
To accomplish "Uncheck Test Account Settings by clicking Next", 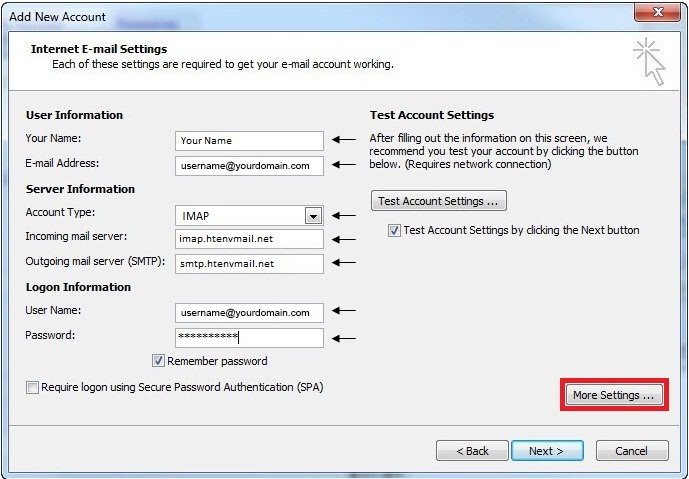I will (x=394, y=230).
